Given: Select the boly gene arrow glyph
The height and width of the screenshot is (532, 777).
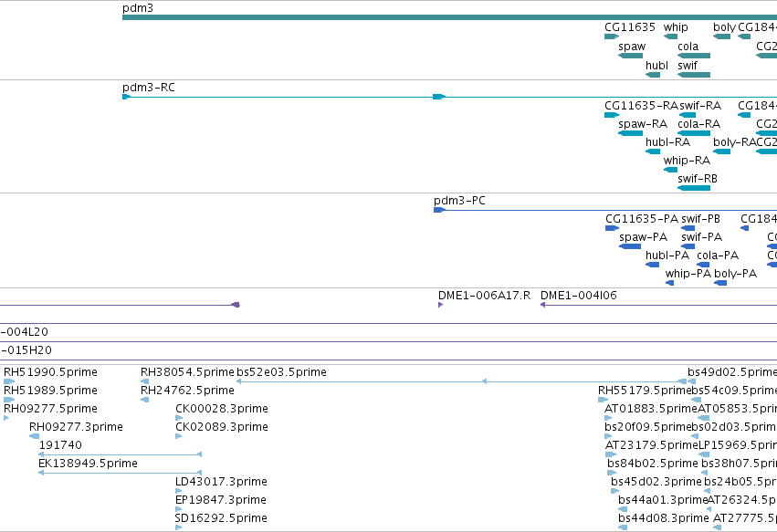Looking at the screenshot, I should 721,37.
